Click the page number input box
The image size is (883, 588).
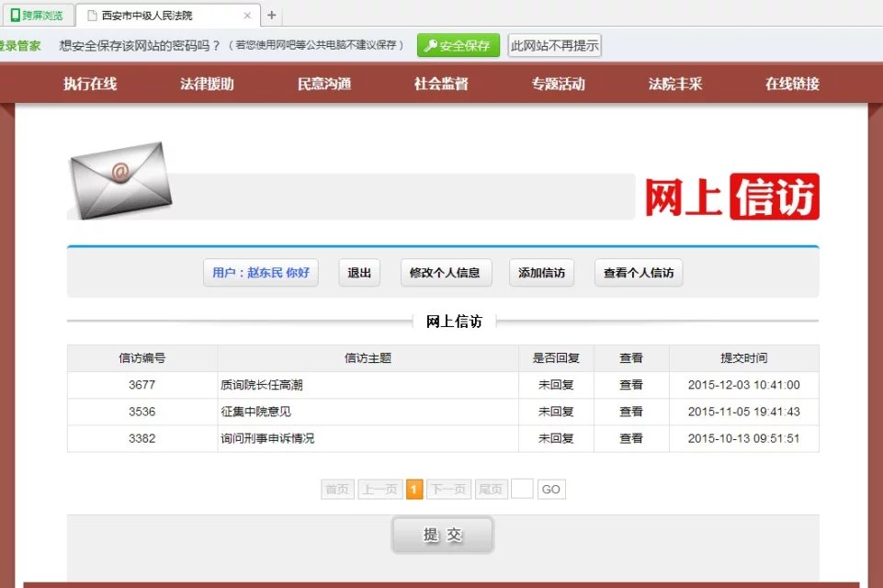[x=522, y=490]
